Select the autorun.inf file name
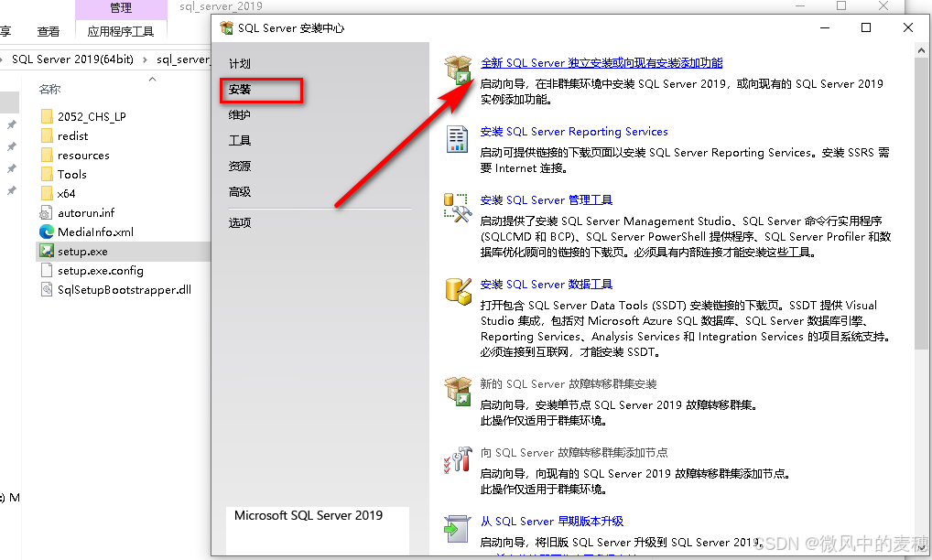This screenshot has width=932, height=560. (x=86, y=212)
